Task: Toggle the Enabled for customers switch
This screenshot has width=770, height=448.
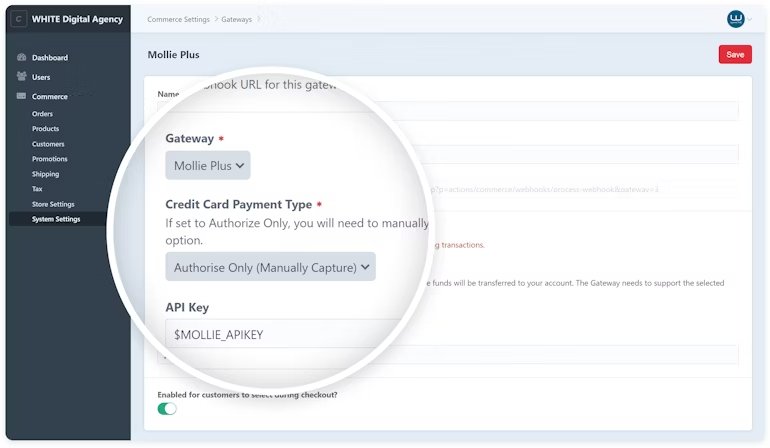Action: pos(167,408)
